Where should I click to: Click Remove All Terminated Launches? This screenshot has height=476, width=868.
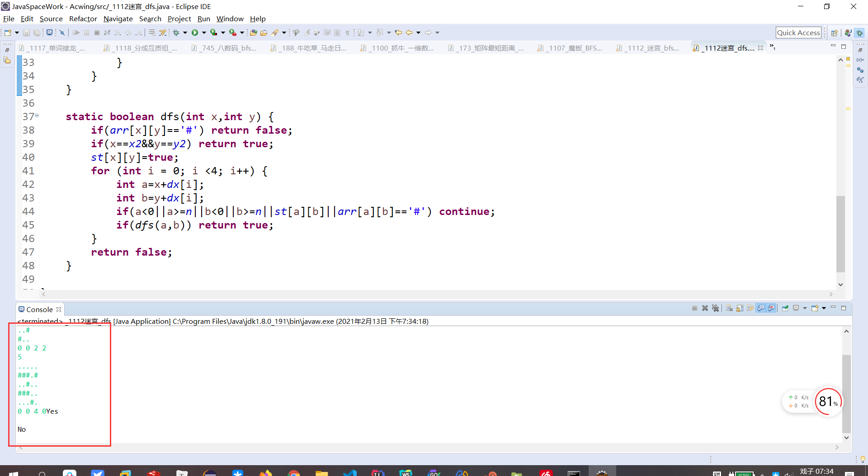tap(716, 308)
